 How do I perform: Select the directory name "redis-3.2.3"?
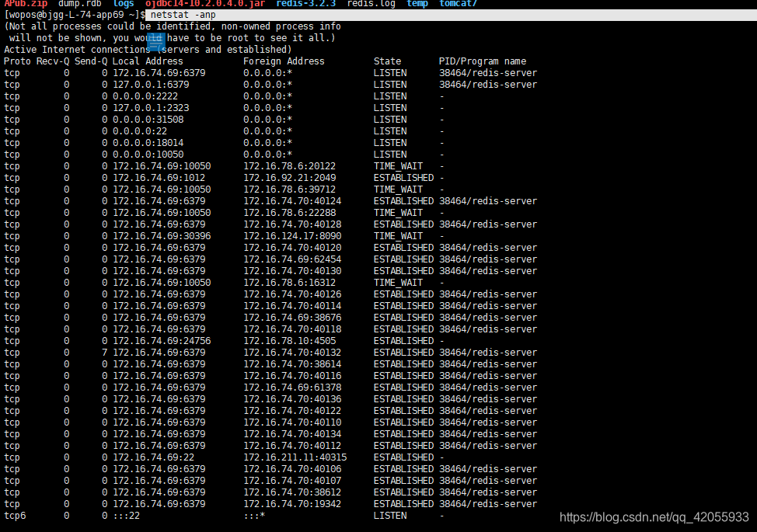coord(305,4)
